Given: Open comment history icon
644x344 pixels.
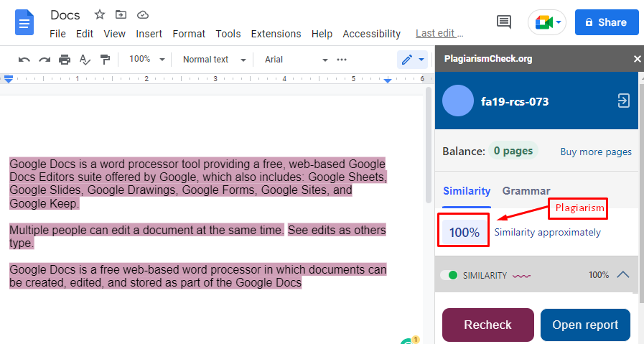Looking at the screenshot, I should point(503,22).
